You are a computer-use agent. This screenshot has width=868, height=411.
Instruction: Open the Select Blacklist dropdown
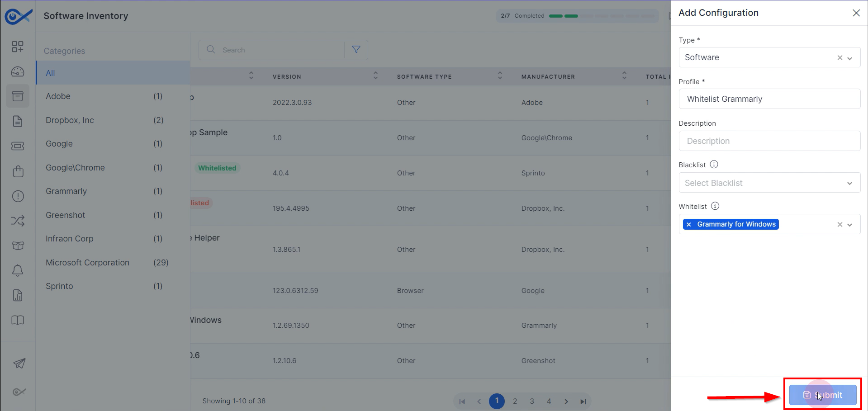click(769, 183)
